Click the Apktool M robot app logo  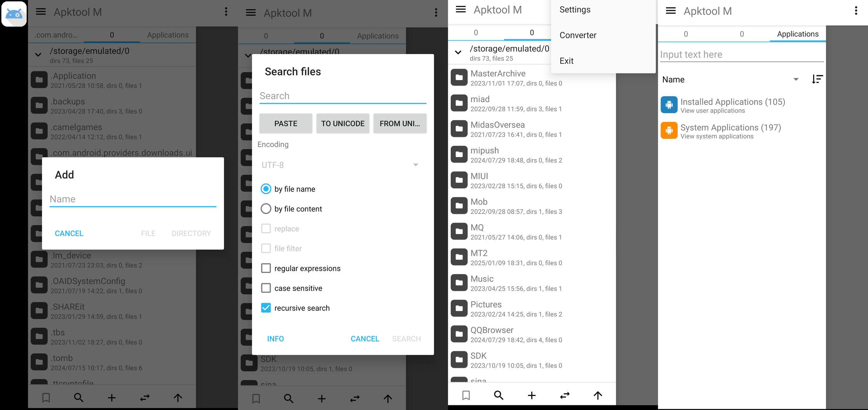pos(14,14)
